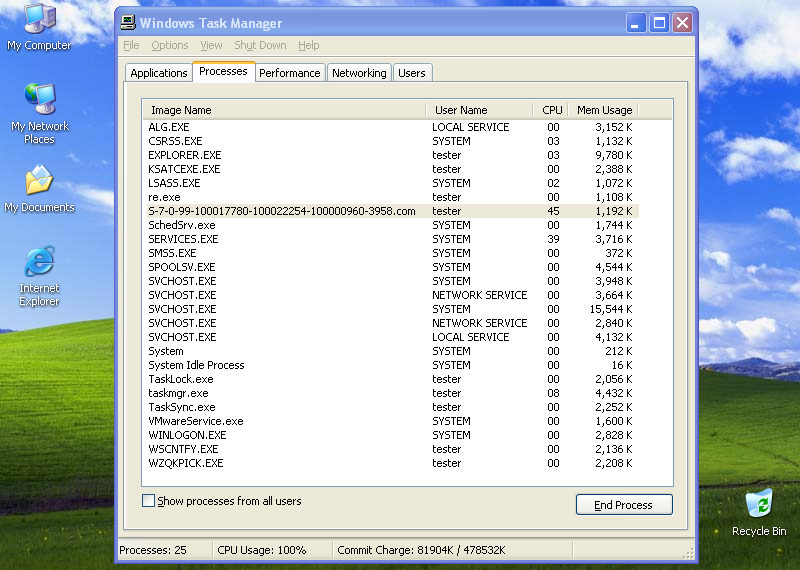Minimize the Task Manager window
The image size is (800, 570).
[636, 23]
